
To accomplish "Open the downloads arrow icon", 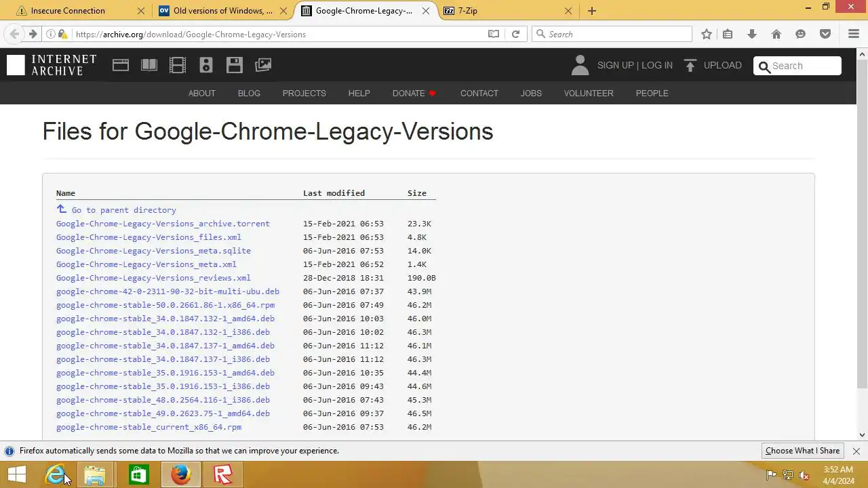I will pyautogui.click(x=752, y=34).
